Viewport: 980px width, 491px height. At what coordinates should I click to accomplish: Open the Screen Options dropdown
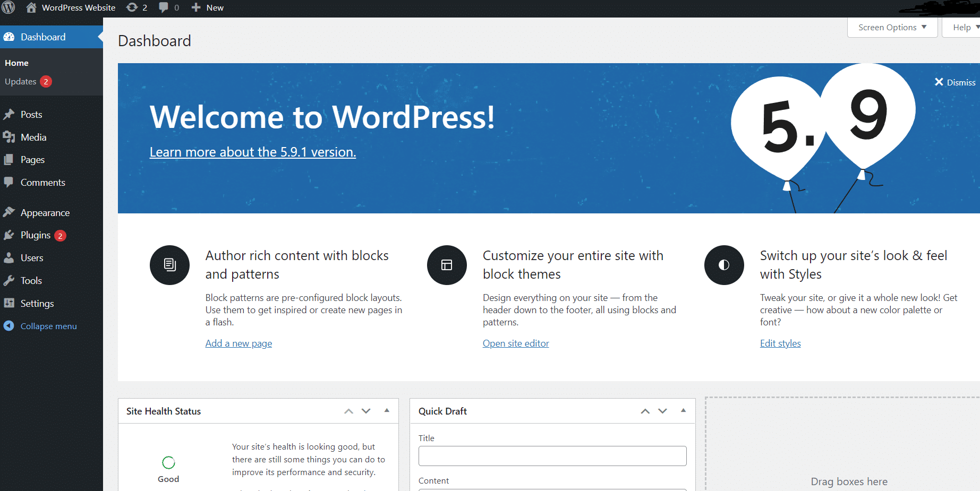pos(892,28)
